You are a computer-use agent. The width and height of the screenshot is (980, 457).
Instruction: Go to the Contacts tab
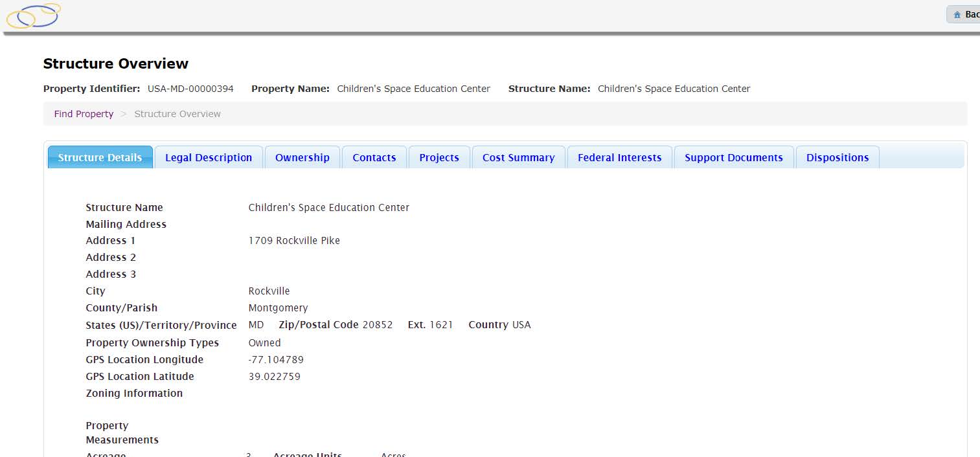[x=374, y=157]
